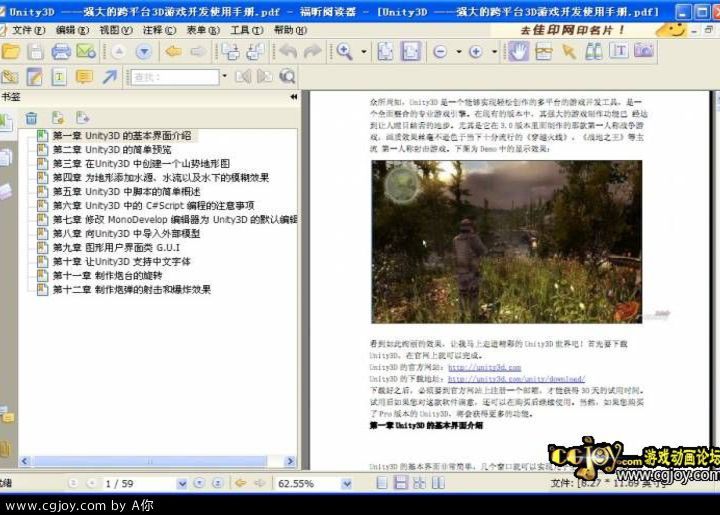The height and width of the screenshot is (515, 720).
Task: Select the Text box T tool in second toolbar
Action: pyautogui.click(x=59, y=77)
